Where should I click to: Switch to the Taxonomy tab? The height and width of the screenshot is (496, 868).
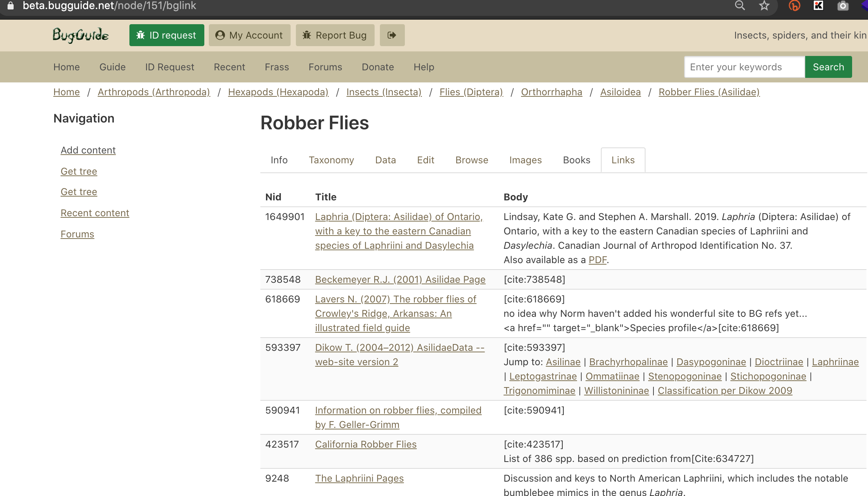331,160
